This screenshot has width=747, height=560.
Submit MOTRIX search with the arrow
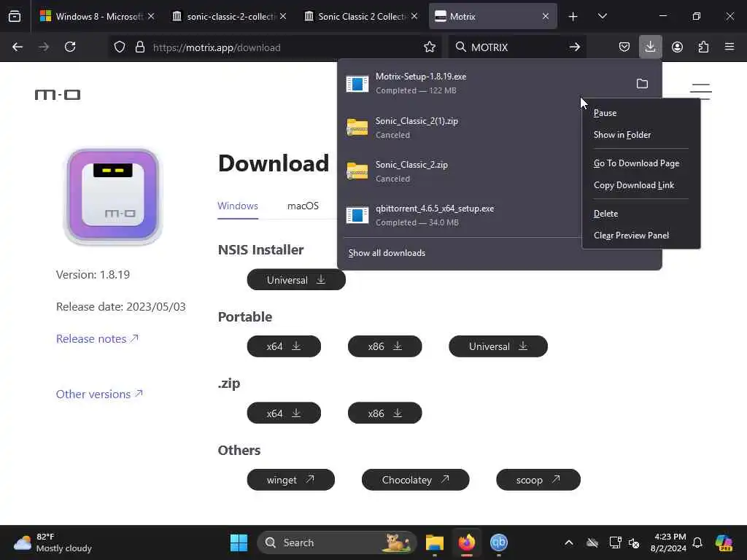click(x=575, y=47)
